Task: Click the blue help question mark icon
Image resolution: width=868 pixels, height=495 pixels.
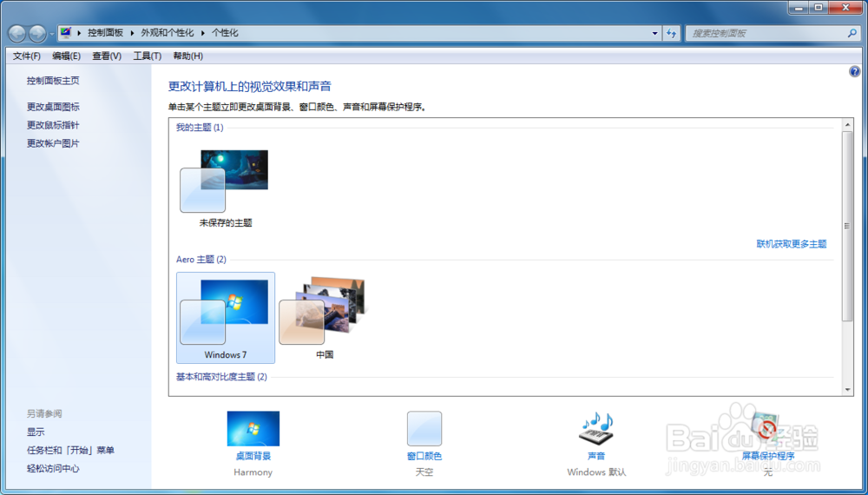Action: pyautogui.click(x=854, y=71)
